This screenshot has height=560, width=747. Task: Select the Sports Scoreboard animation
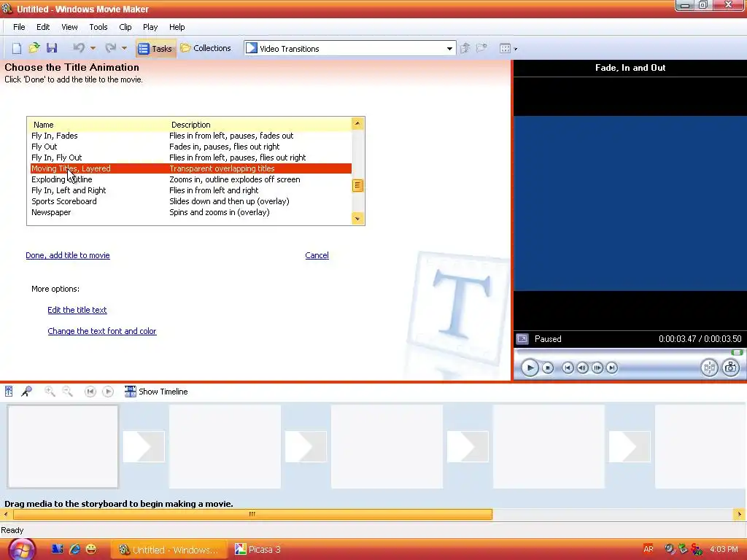pos(191,201)
